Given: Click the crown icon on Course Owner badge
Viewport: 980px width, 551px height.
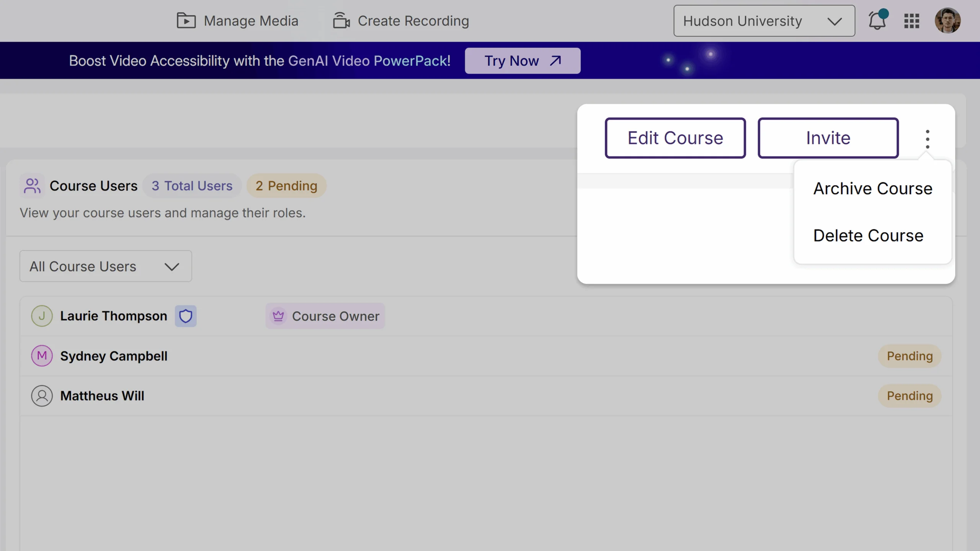Looking at the screenshot, I should 279,316.
